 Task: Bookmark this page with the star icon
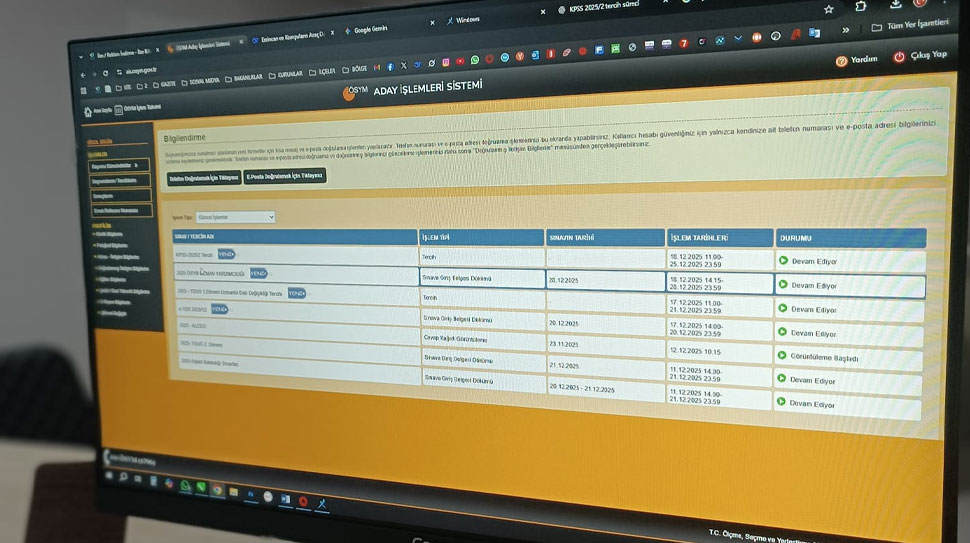828,8
